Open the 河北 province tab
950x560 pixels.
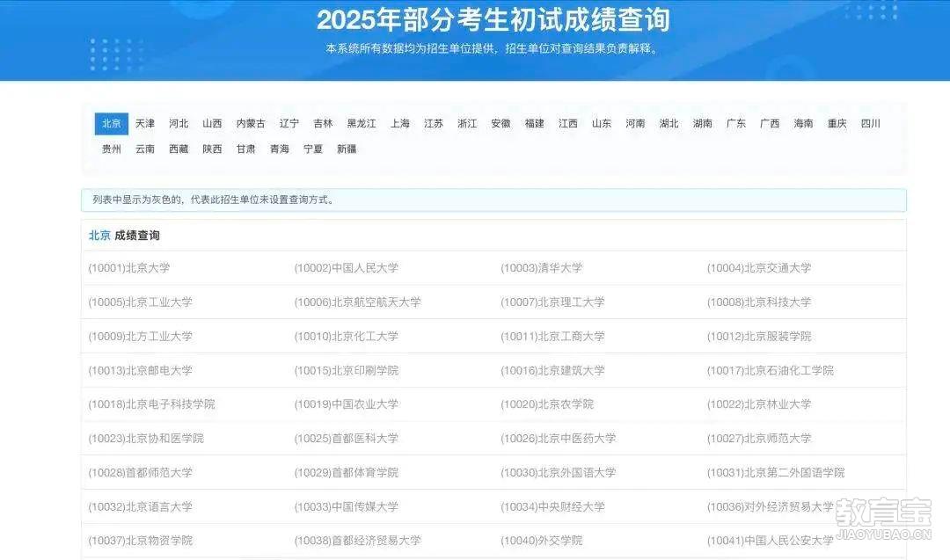[179, 123]
